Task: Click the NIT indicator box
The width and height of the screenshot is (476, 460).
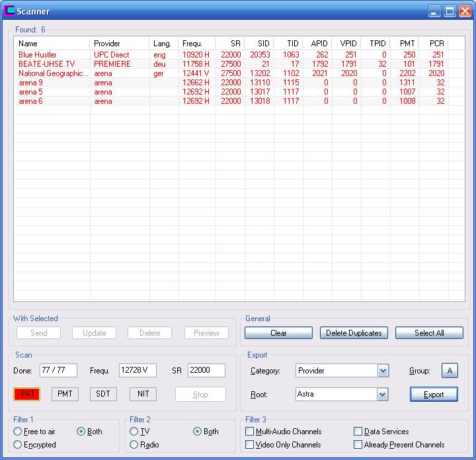Action: click(x=143, y=394)
